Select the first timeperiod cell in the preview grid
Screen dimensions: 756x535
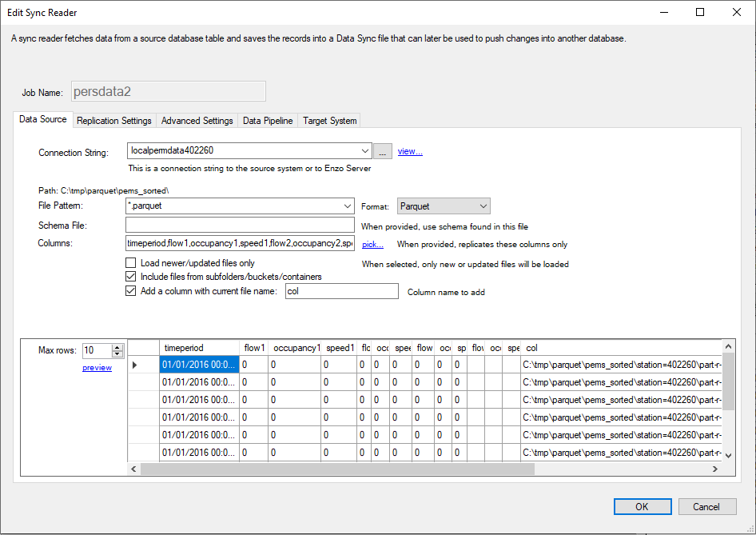[x=198, y=364]
